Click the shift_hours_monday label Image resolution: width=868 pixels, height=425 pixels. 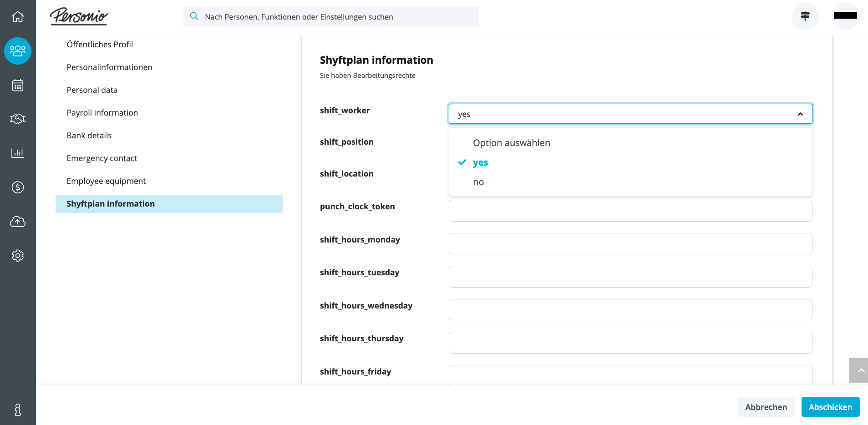[x=360, y=240]
